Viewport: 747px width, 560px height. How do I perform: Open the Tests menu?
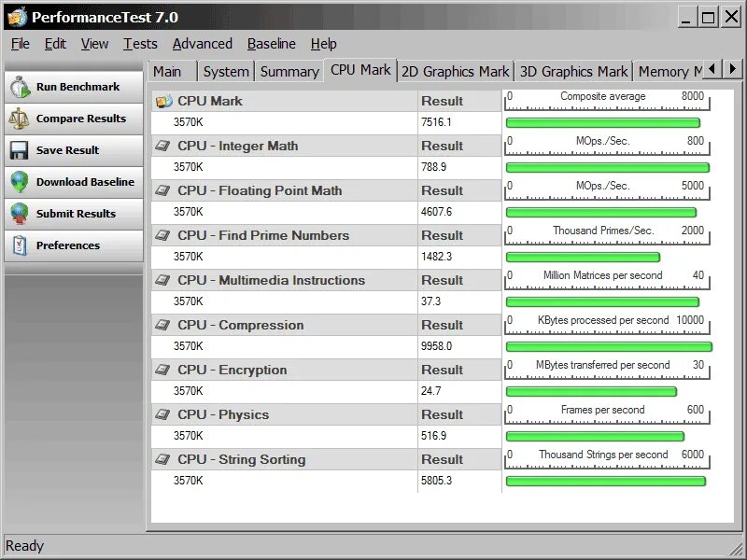(140, 44)
